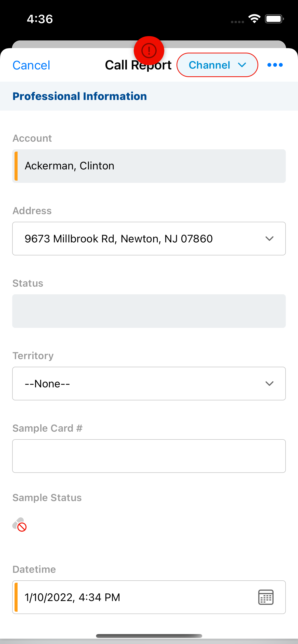Tap the Wi-Fi status icon
Viewport: 298px width, 644px height.
pos(254,19)
